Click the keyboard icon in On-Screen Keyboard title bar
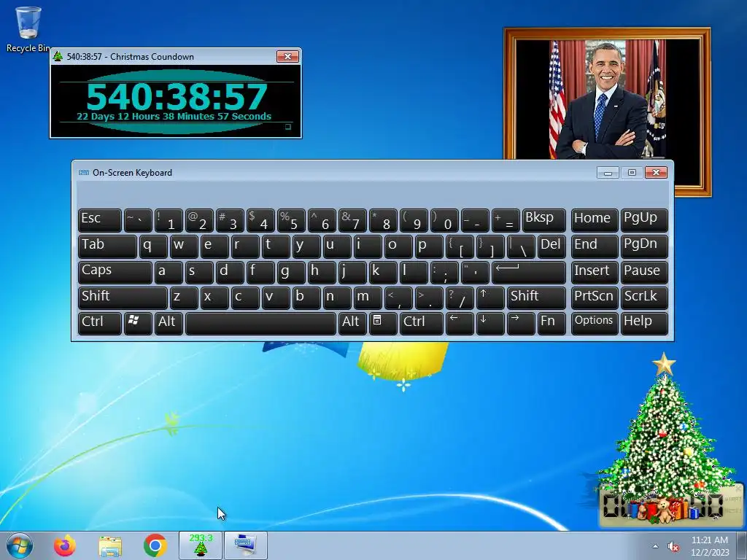This screenshot has width=747, height=560. [x=84, y=172]
